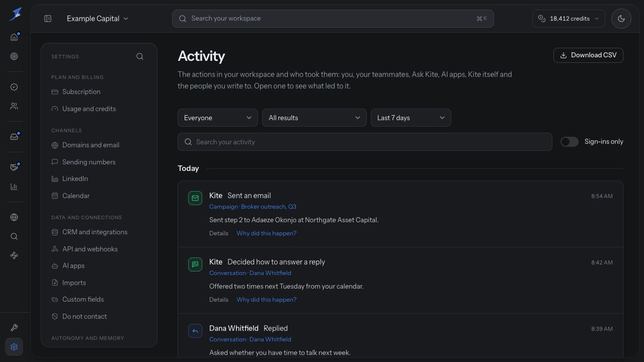Open the home icon in the left rail

[x=14, y=37]
